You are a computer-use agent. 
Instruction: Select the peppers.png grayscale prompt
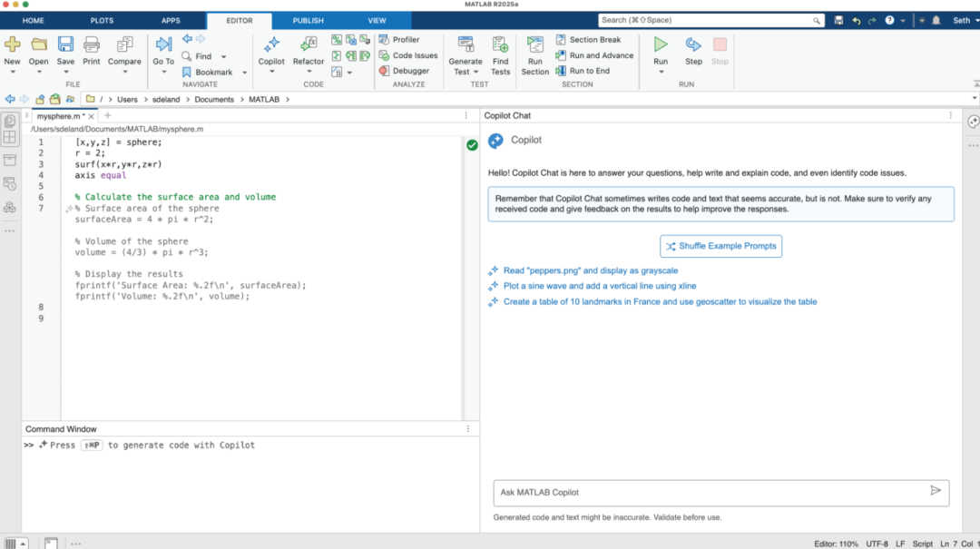pyautogui.click(x=591, y=270)
